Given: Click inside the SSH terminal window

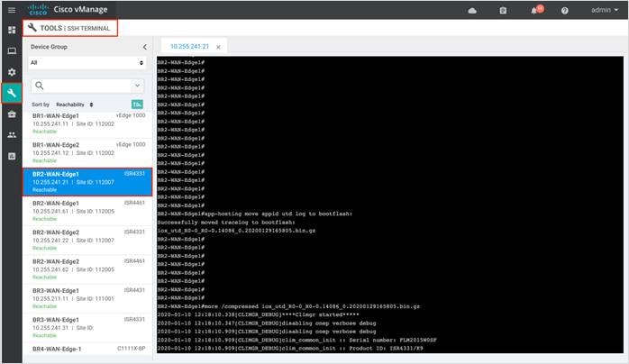Looking at the screenshot, I should 390,205.
